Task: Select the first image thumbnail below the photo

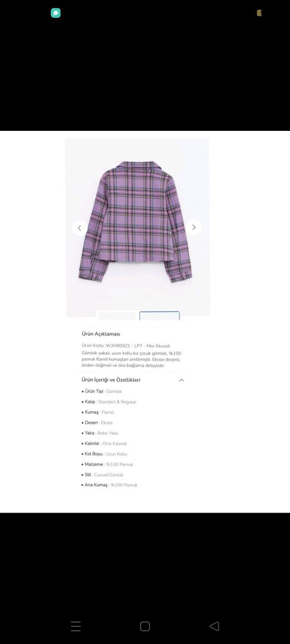Action: [117, 315]
